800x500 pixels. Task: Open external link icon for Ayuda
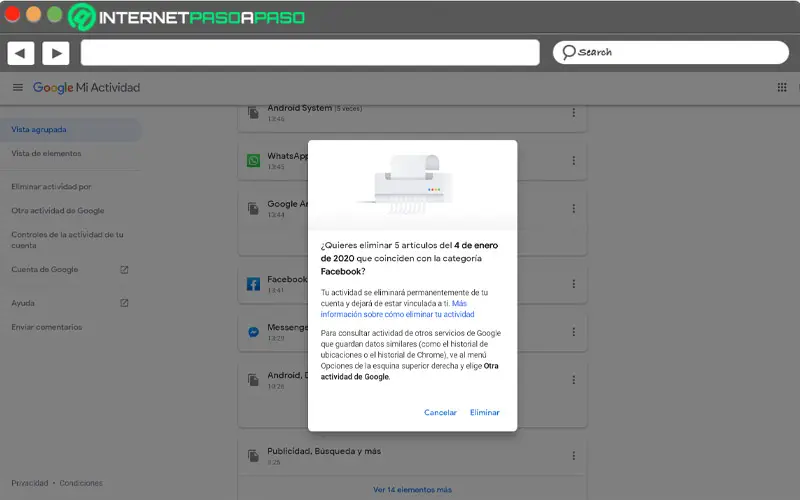124,303
